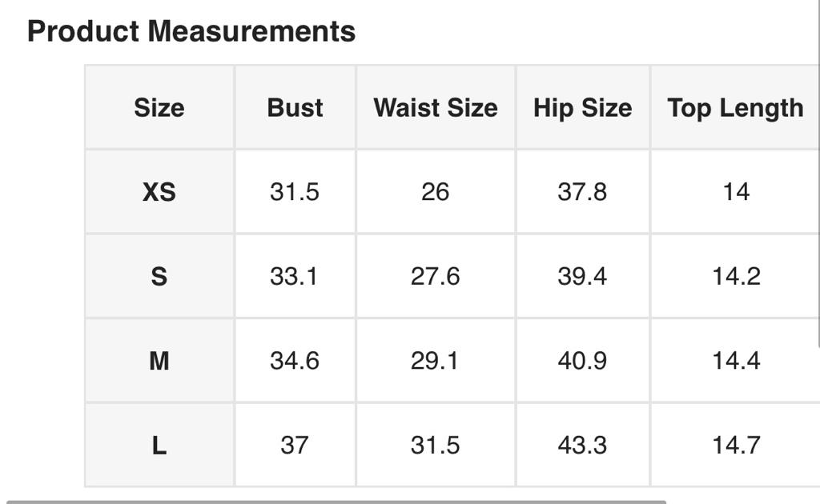
Task: Select the Top Length column header
Action: coord(735,108)
